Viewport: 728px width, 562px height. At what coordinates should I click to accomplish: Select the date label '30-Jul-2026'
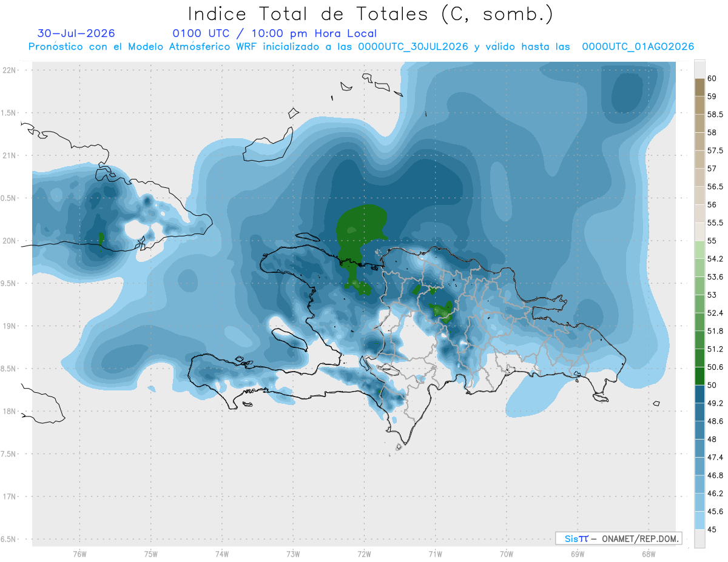tap(76, 33)
